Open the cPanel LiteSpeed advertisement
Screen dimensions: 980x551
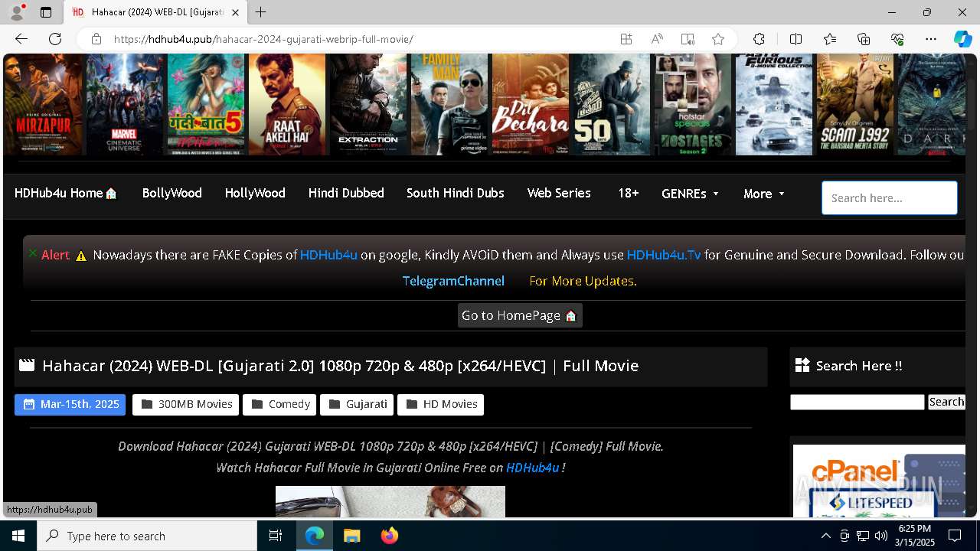tap(879, 481)
